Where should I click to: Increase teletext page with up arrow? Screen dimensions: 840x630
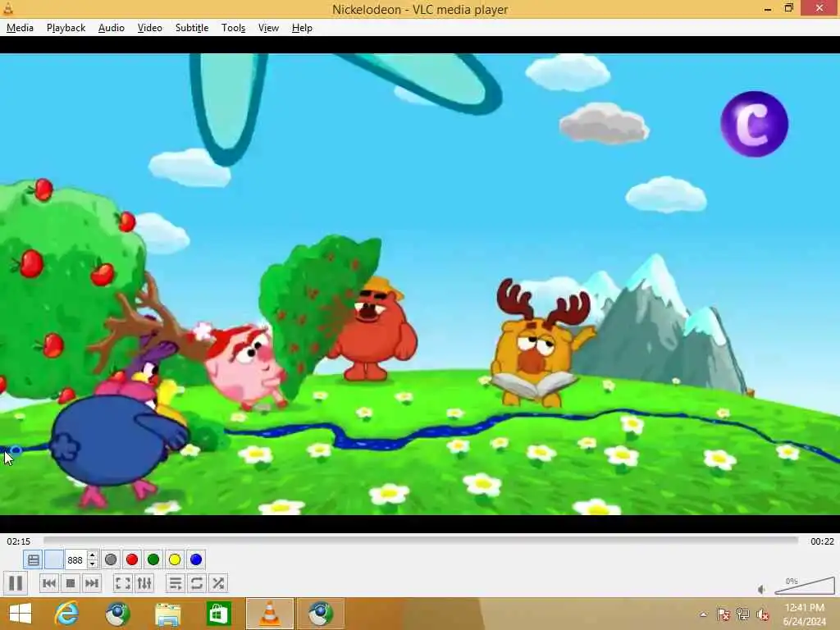pos(92,555)
